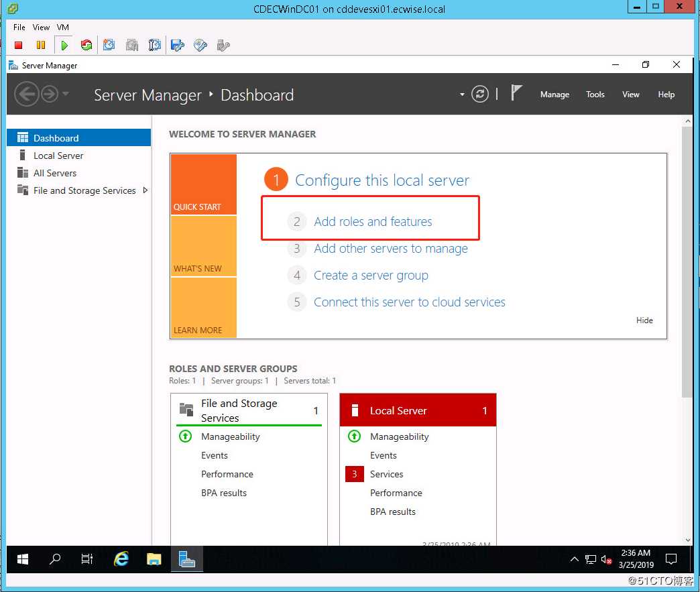The image size is (700, 592).
Task: Take a VM snapshot via clock icon
Action: pos(109,45)
